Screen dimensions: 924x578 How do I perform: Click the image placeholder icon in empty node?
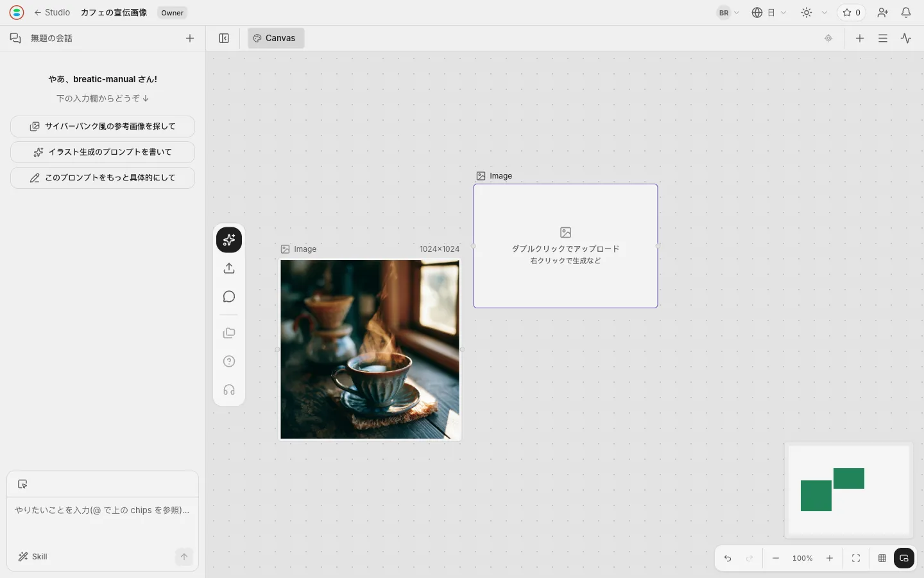click(565, 232)
